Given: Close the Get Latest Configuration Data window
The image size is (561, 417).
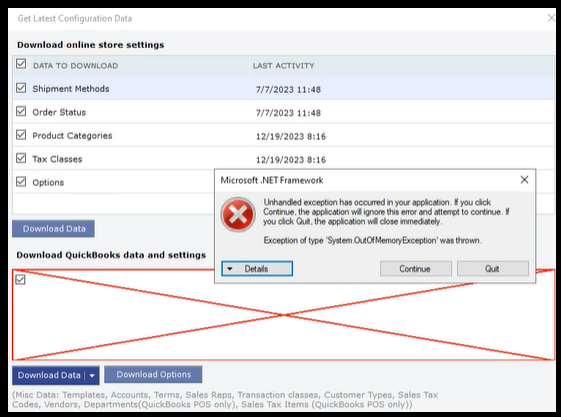Looking at the screenshot, I should tap(551, 18).
